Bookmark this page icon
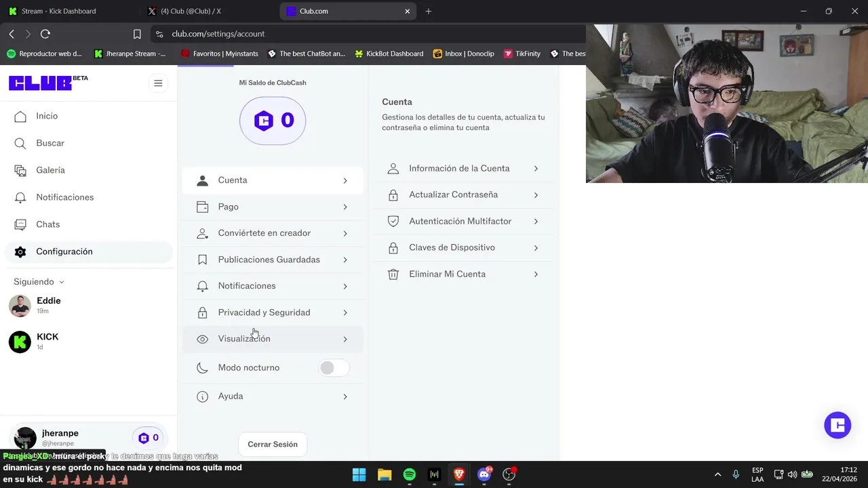 point(137,34)
